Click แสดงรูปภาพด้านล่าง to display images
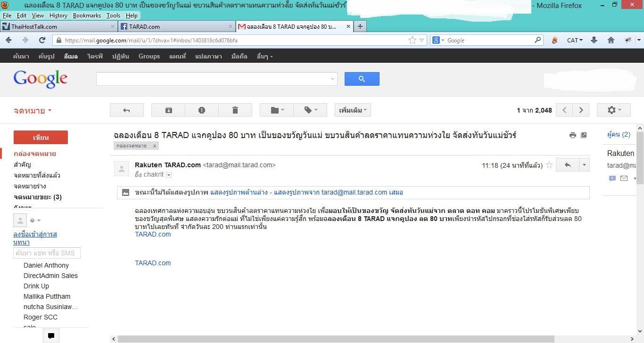Viewport: 644px width, 343px height. (239, 192)
